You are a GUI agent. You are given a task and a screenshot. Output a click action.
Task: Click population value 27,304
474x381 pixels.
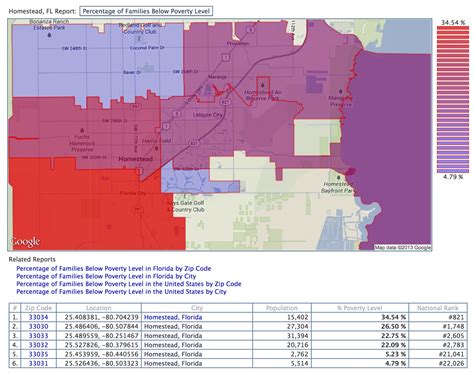[x=297, y=326]
